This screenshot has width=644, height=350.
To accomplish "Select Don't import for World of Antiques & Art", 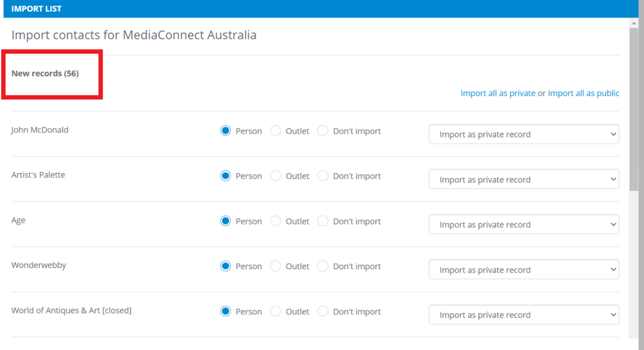I will tap(323, 311).
